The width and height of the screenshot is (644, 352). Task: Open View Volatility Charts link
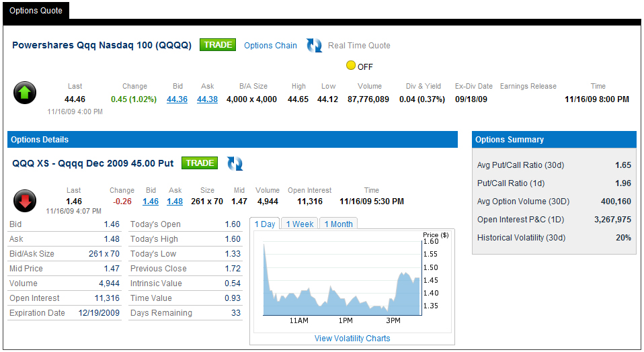pos(352,339)
